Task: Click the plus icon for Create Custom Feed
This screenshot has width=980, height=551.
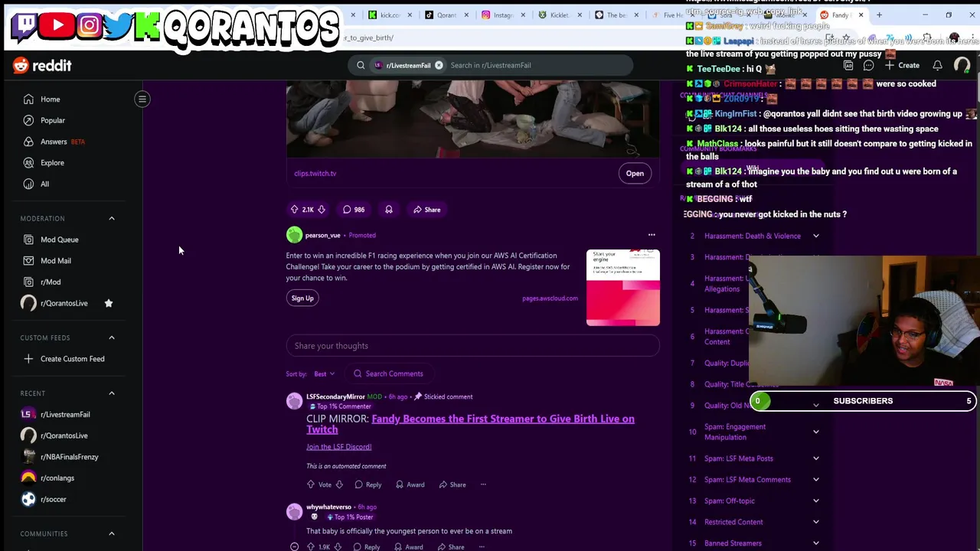Action: pos(28,359)
